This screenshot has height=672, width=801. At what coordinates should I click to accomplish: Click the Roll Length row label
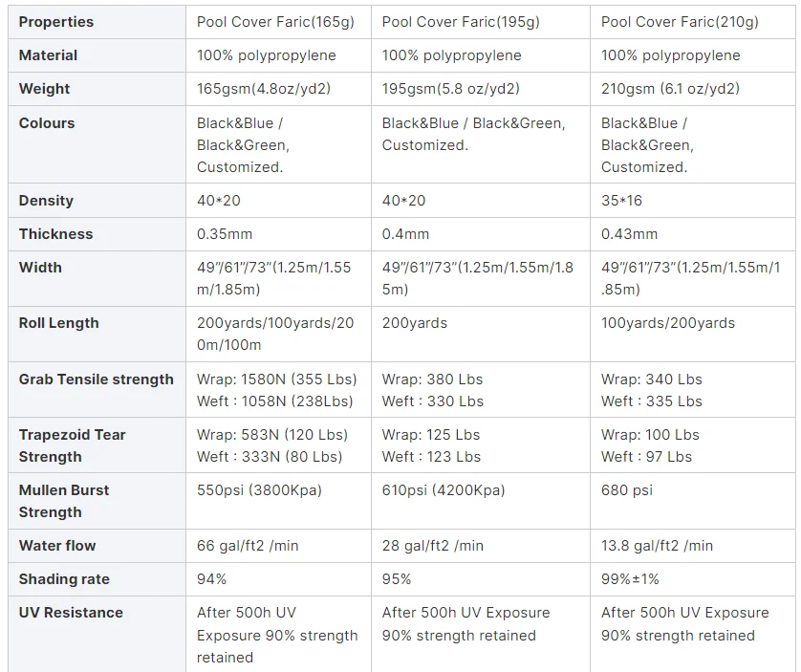[58, 323]
